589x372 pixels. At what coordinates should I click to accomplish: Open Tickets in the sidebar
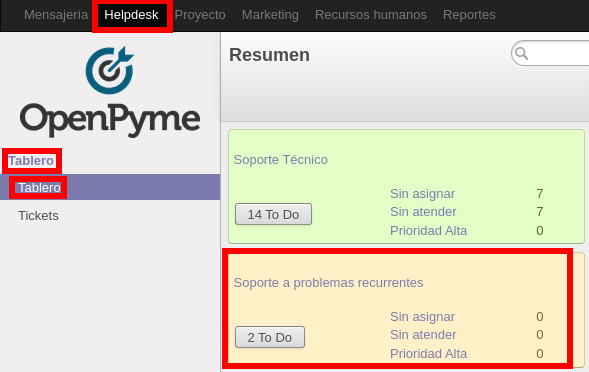click(x=38, y=216)
